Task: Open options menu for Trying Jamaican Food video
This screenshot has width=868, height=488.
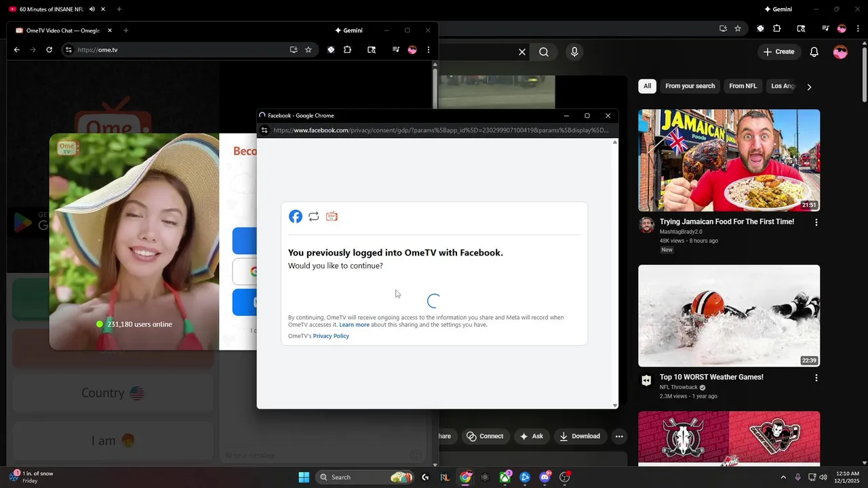Action: pos(816,222)
